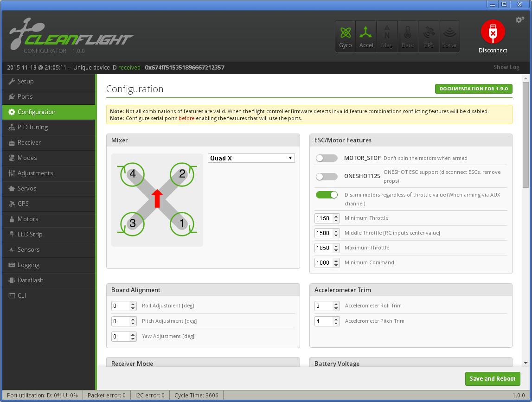
Task: Open the Dataflash tab
Action: [49, 280]
